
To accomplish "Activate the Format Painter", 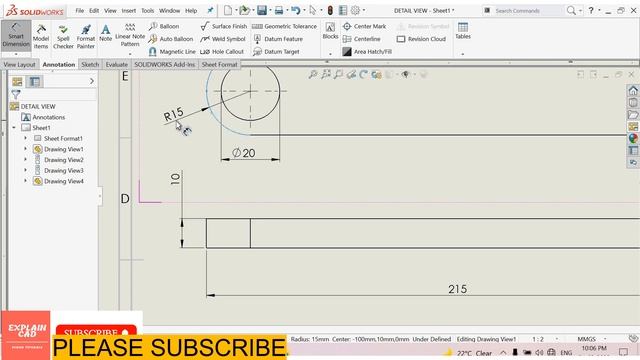I will 86,36.
